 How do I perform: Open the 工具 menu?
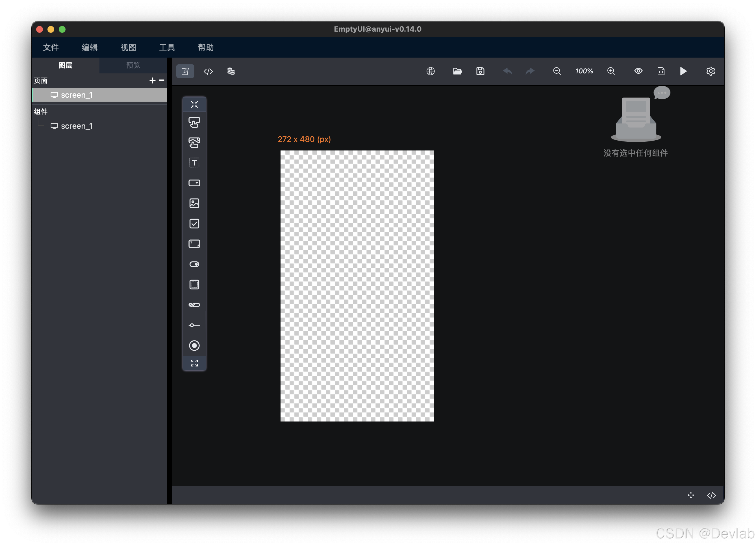[x=167, y=48]
